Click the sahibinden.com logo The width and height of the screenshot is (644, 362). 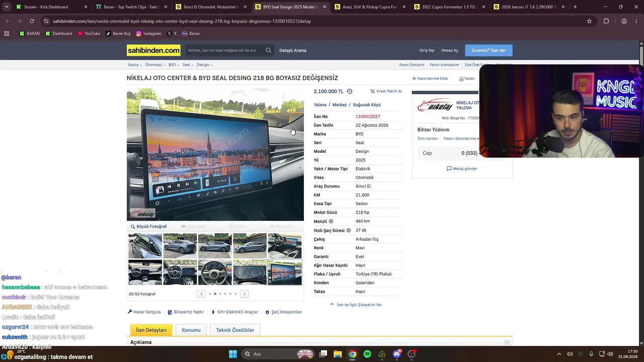click(153, 50)
